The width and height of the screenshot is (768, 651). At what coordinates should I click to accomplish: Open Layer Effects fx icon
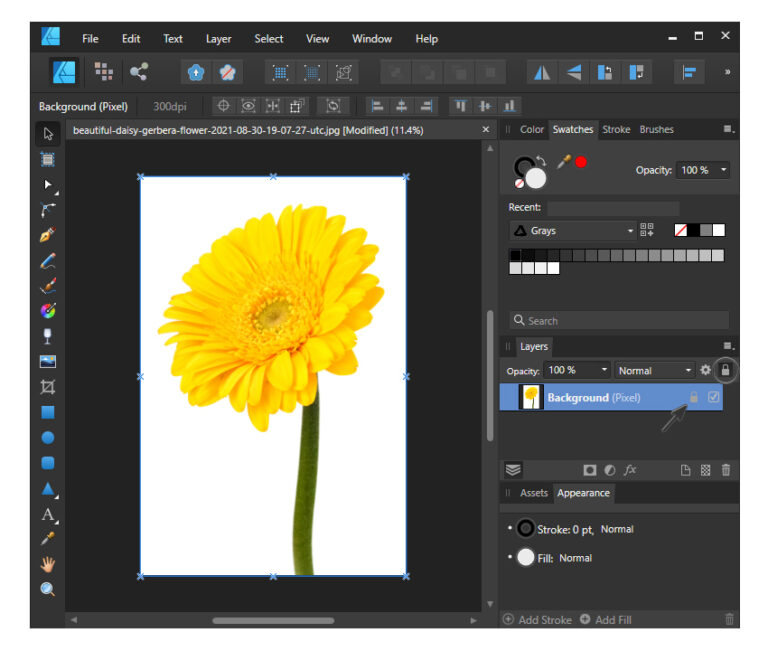coord(630,470)
